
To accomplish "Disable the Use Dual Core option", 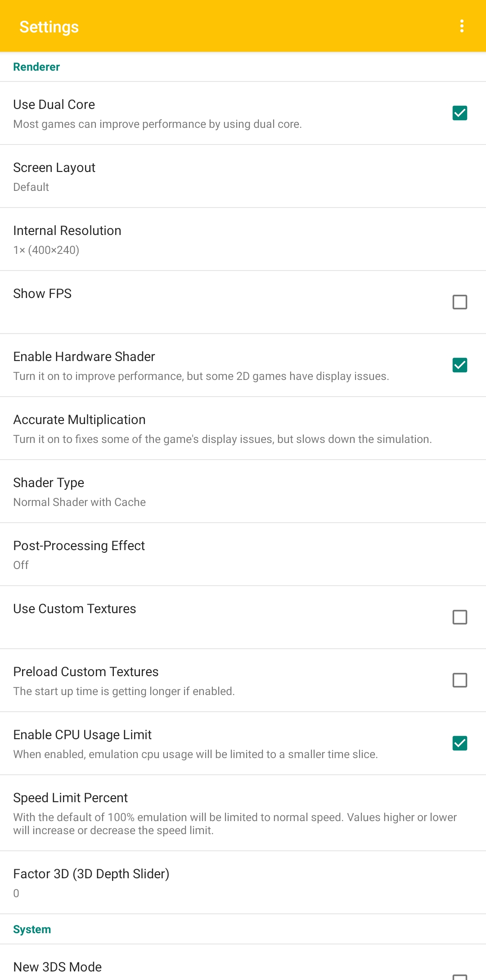I will [459, 113].
